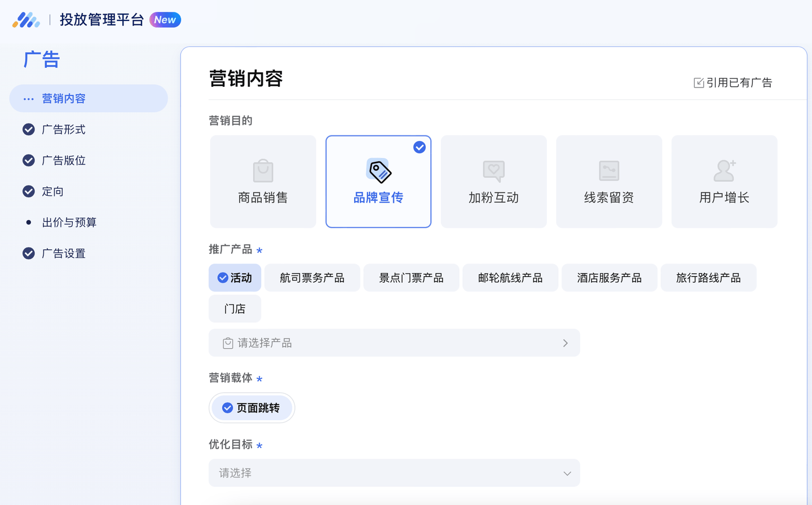The width and height of the screenshot is (812, 505).
Task: Click the 引用已有广告 edit icon
Action: pyautogui.click(x=699, y=83)
